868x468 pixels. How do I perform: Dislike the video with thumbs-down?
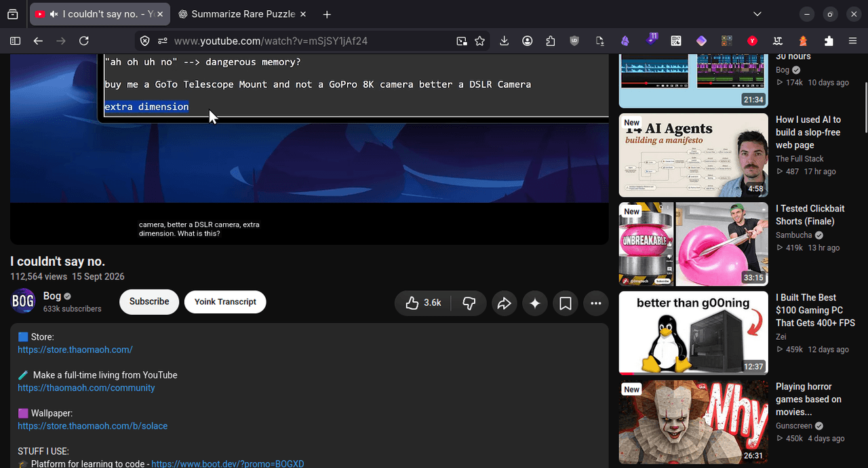point(469,303)
